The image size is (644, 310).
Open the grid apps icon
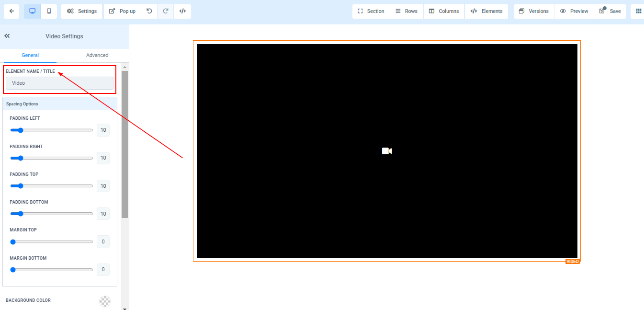[x=638, y=11]
